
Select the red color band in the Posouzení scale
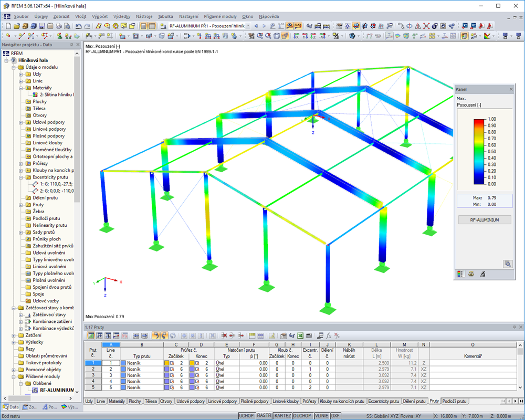coord(478,121)
